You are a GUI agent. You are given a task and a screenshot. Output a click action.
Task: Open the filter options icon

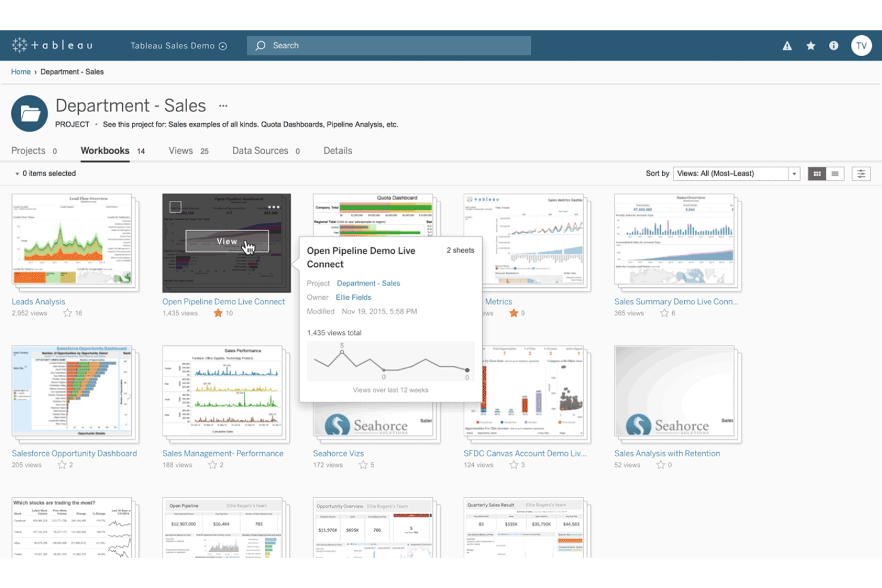(x=861, y=173)
